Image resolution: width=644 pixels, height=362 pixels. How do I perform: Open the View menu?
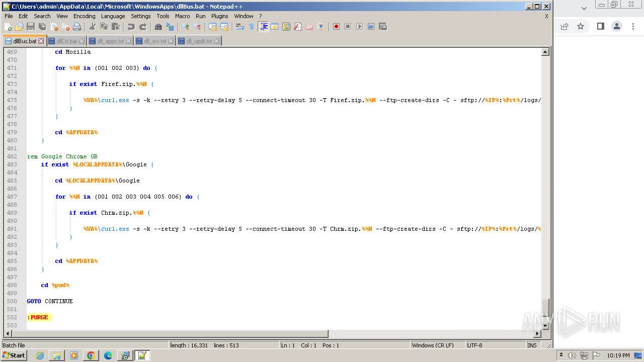62,16
